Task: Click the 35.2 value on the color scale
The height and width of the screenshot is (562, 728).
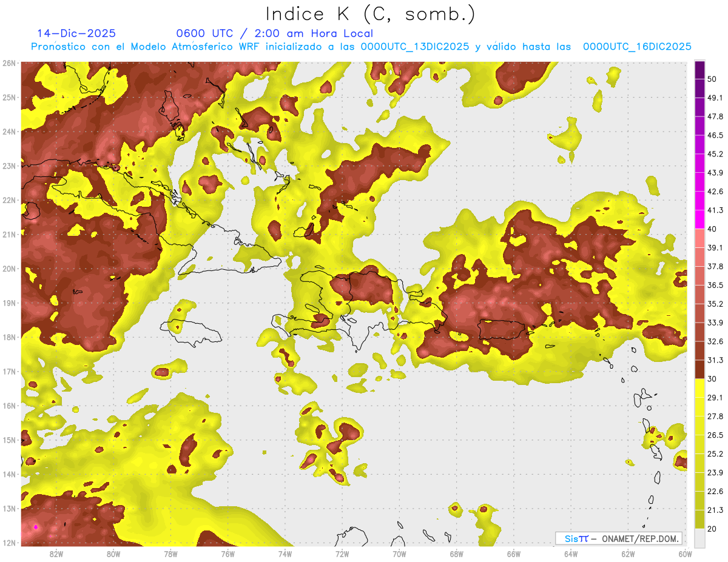Action: pyautogui.click(x=715, y=304)
